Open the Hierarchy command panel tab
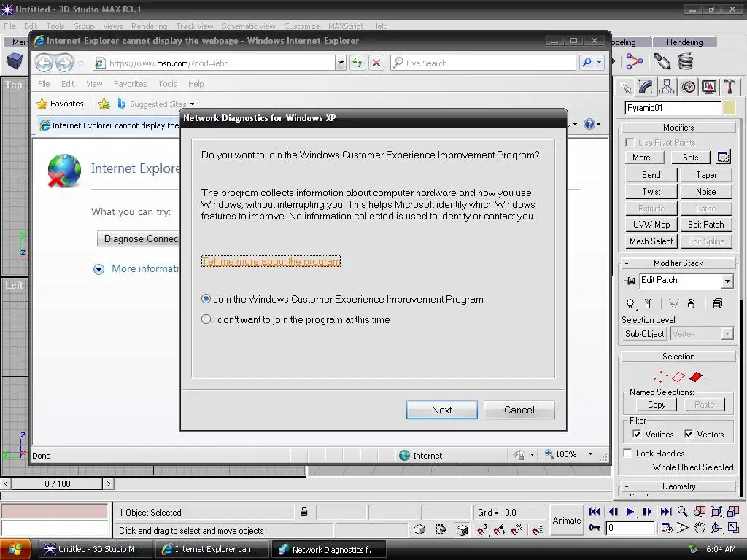 point(667,87)
